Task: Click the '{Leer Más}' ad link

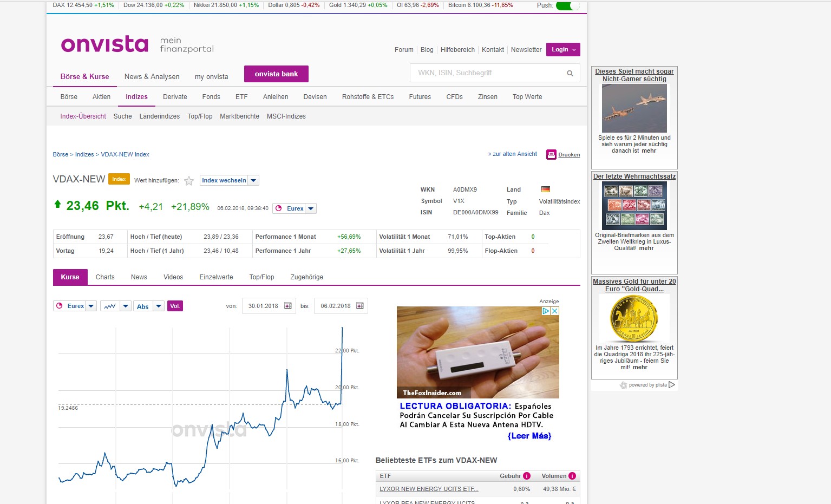Action: (529, 436)
